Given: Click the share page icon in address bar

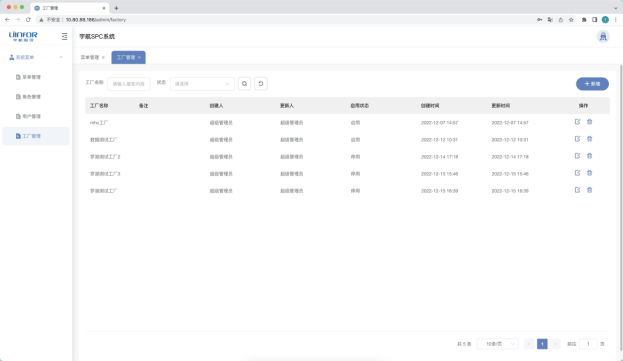Looking at the screenshot, I should coord(561,19).
